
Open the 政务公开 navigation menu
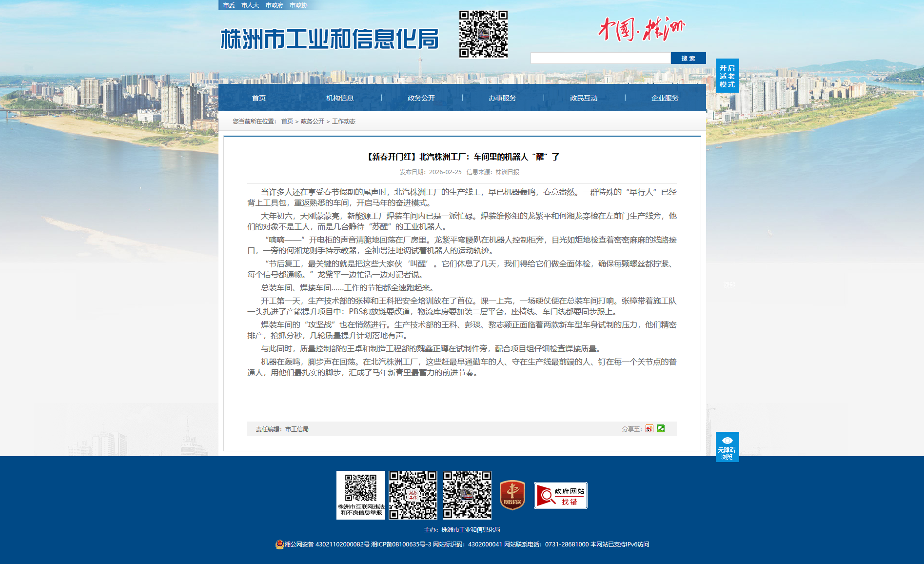[421, 98]
